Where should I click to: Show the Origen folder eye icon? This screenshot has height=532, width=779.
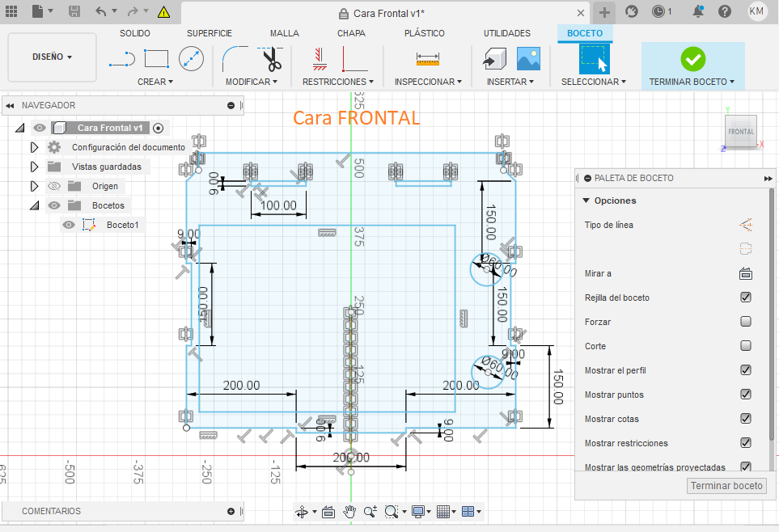click(54, 186)
